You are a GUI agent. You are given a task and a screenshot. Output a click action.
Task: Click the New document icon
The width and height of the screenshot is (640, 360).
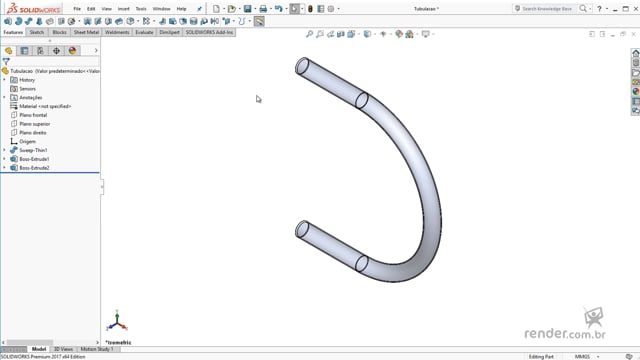click(216, 9)
